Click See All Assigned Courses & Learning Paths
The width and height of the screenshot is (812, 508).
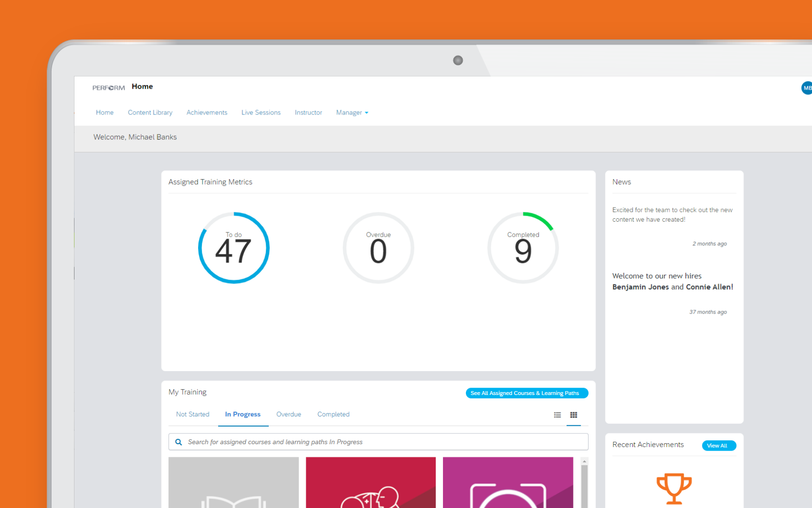pos(527,393)
